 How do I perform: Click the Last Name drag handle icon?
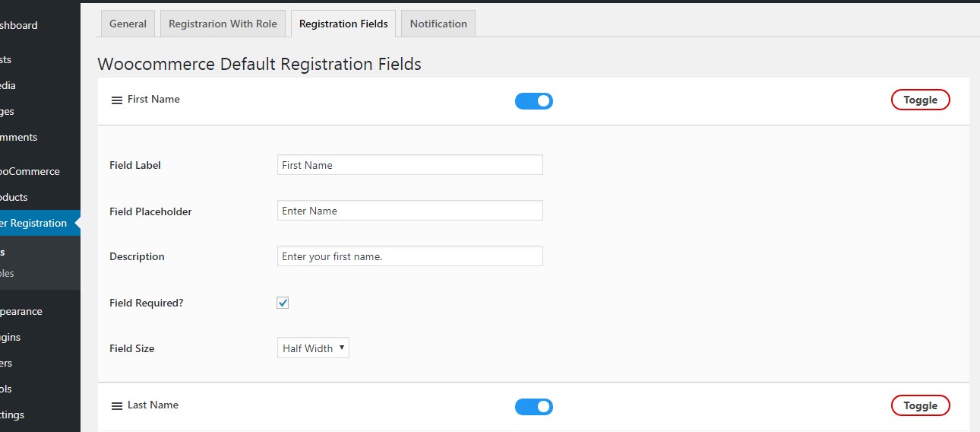point(117,406)
